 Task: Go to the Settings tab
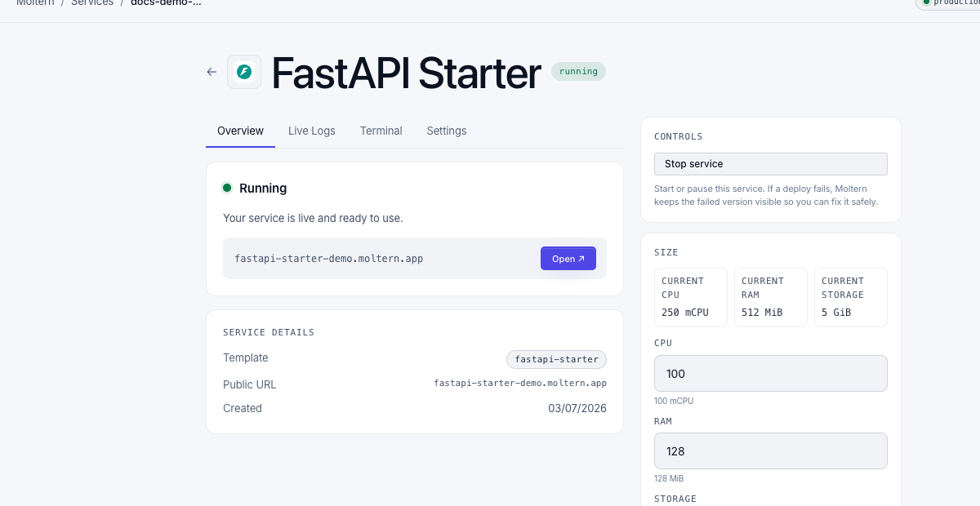pos(447,131)
